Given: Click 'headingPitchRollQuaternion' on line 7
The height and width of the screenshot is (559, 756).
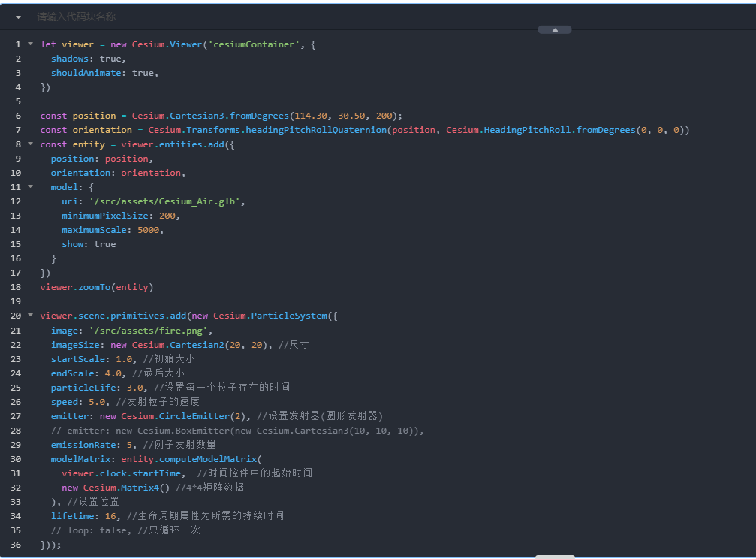Looking at the screenshot, I should click(316, 130).
